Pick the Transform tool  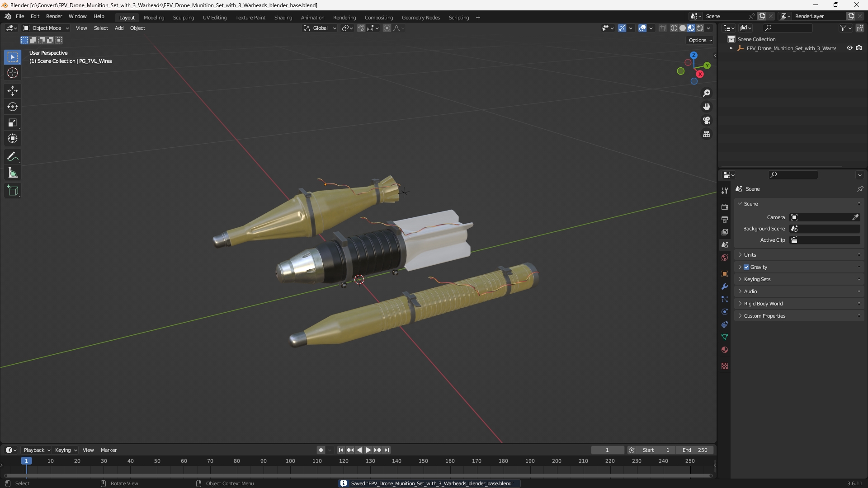(x=13, y=138)
